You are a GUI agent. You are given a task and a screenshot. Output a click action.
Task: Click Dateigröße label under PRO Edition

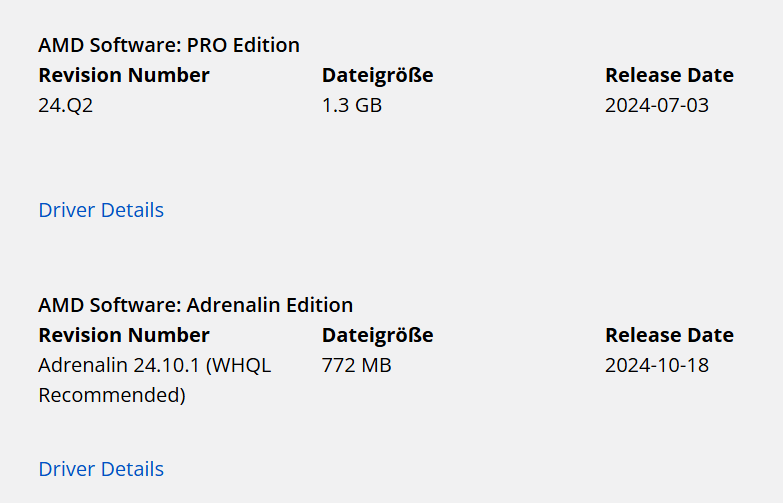[377, 75]
